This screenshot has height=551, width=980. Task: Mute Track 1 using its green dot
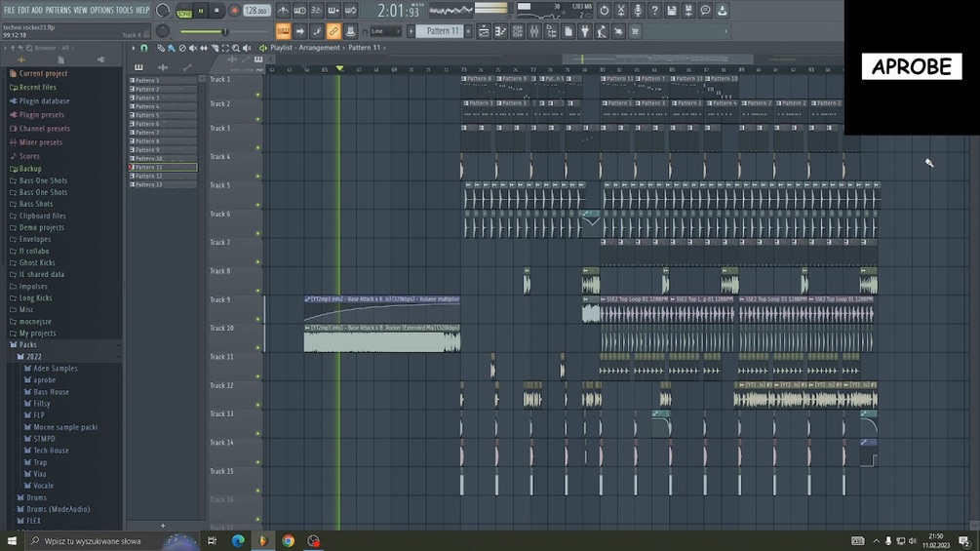[257, 95]
